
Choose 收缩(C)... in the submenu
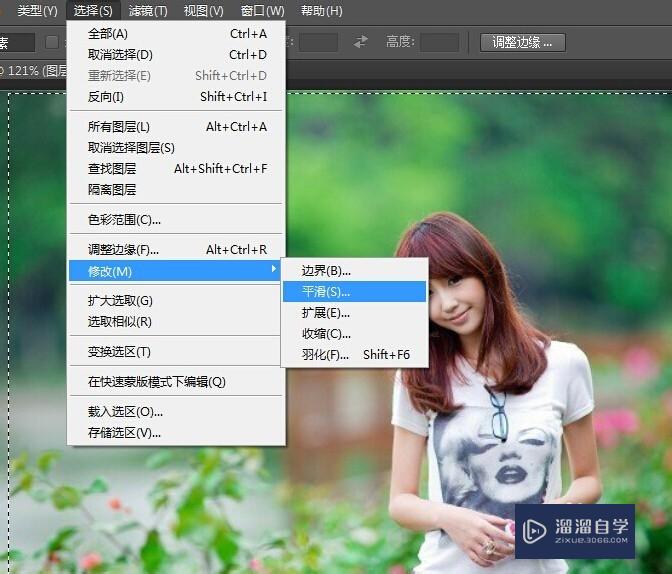pos(354,334)
